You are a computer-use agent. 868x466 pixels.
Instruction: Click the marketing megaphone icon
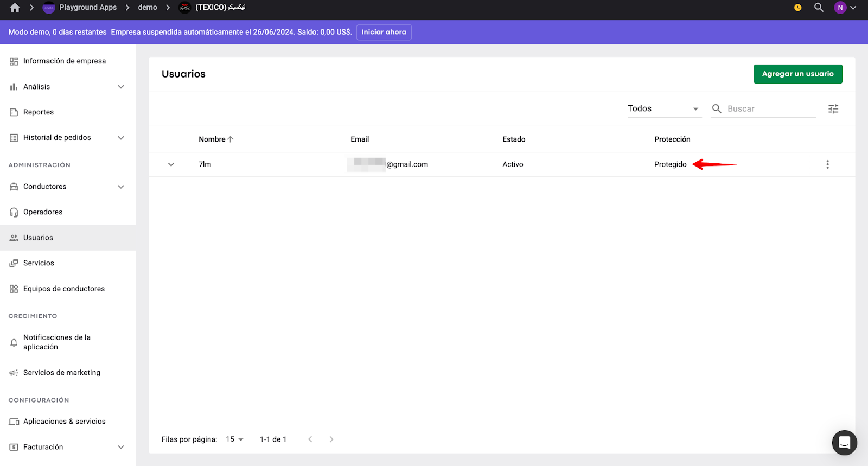click(14, 373)
